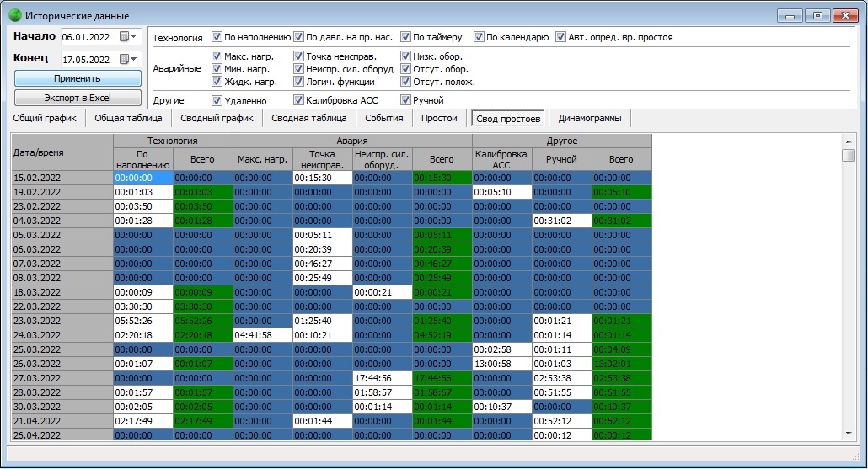Click the Применить button

click(x=78, y=78)
